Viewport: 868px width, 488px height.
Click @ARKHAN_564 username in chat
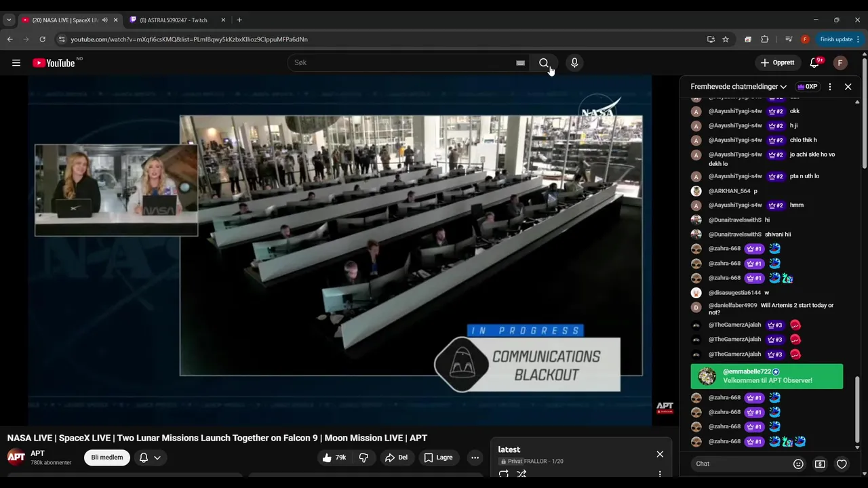[730, 191]
